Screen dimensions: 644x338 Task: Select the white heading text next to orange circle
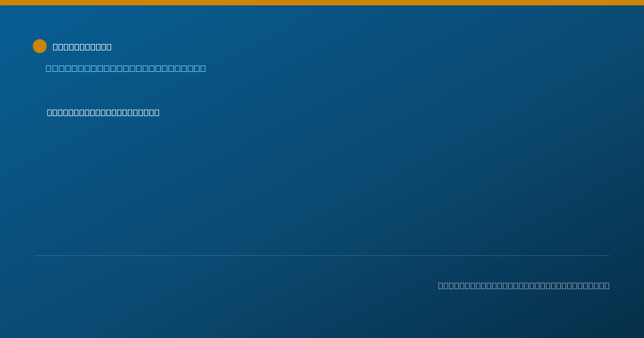coord(82,47)
